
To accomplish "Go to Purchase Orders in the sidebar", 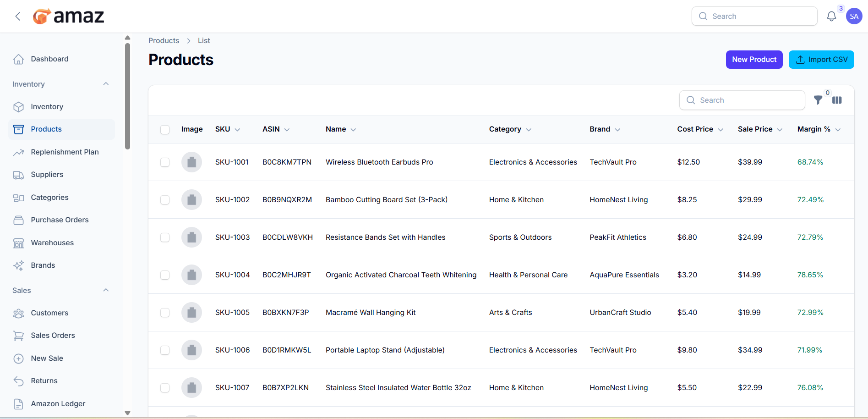I will pos(60,220).
